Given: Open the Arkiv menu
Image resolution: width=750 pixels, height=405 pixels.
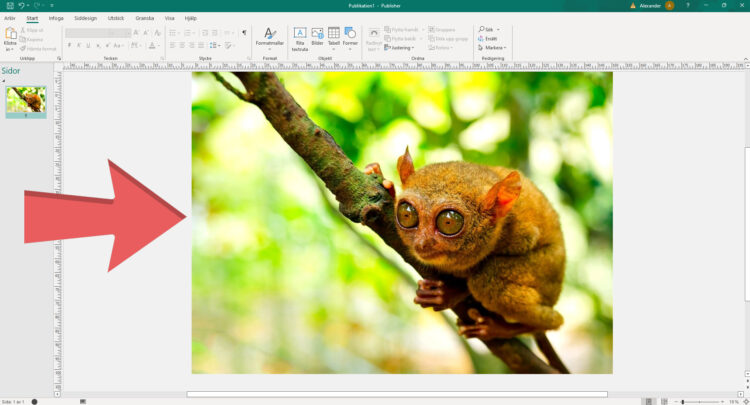Looking at the screenshot, I should click(10, 18).
